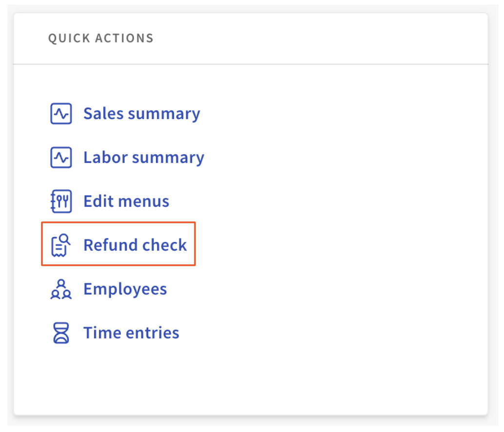Image resolution: width=504 pixels, height=432 pixels.
Task: Click the Employees people group icon
Action: (x=61, y=289)
